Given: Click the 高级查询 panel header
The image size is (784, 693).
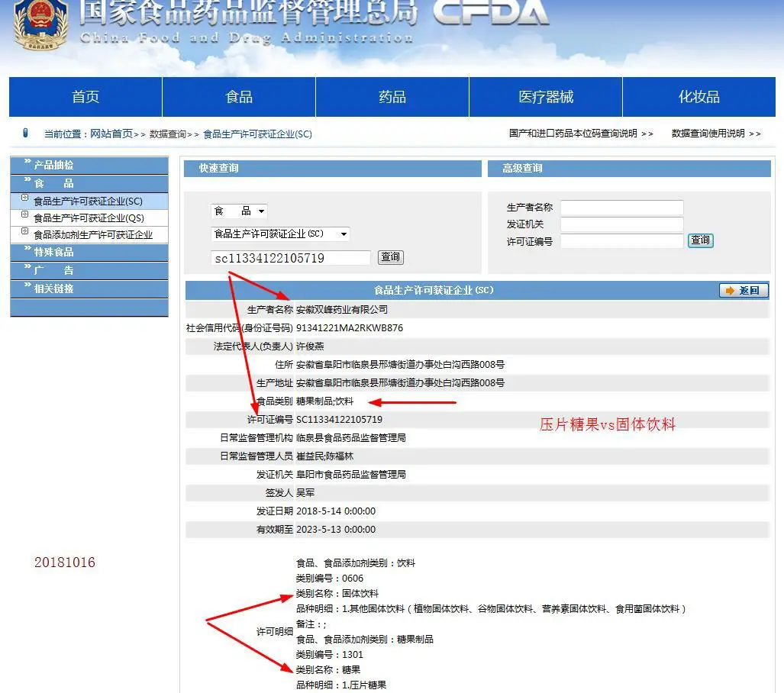Looking at the screenshot, I should click(x=629, y=169).
